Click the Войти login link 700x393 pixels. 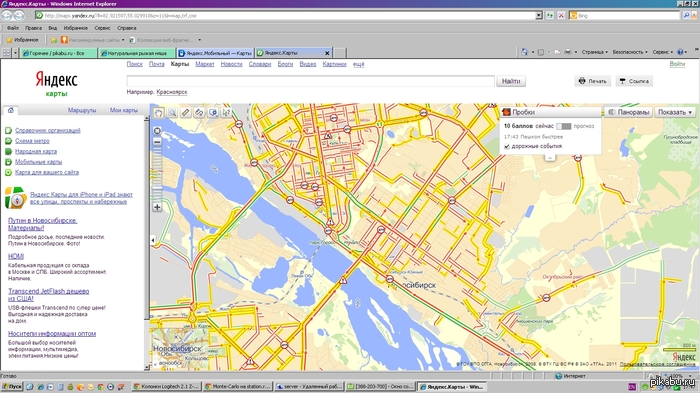(x=677, y=64)
